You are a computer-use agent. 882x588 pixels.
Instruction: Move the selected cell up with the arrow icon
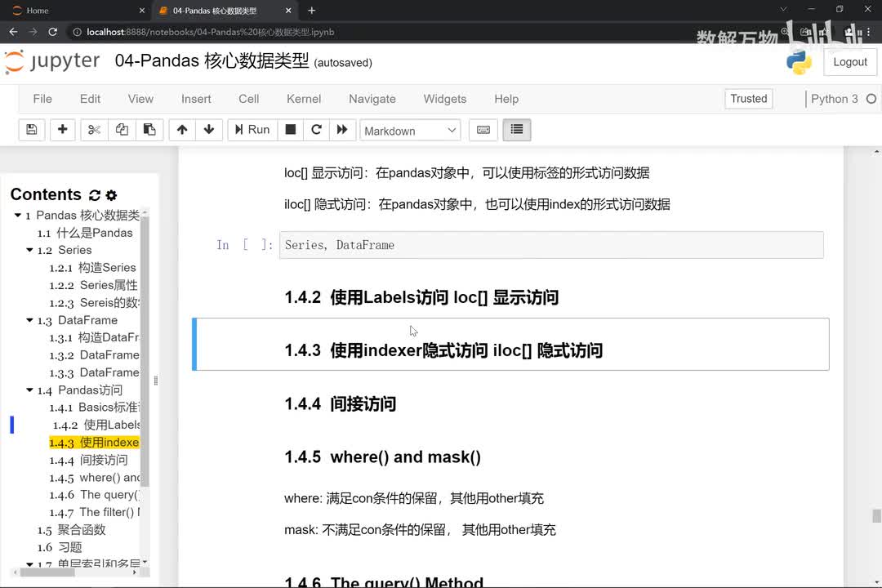point(181,130)
